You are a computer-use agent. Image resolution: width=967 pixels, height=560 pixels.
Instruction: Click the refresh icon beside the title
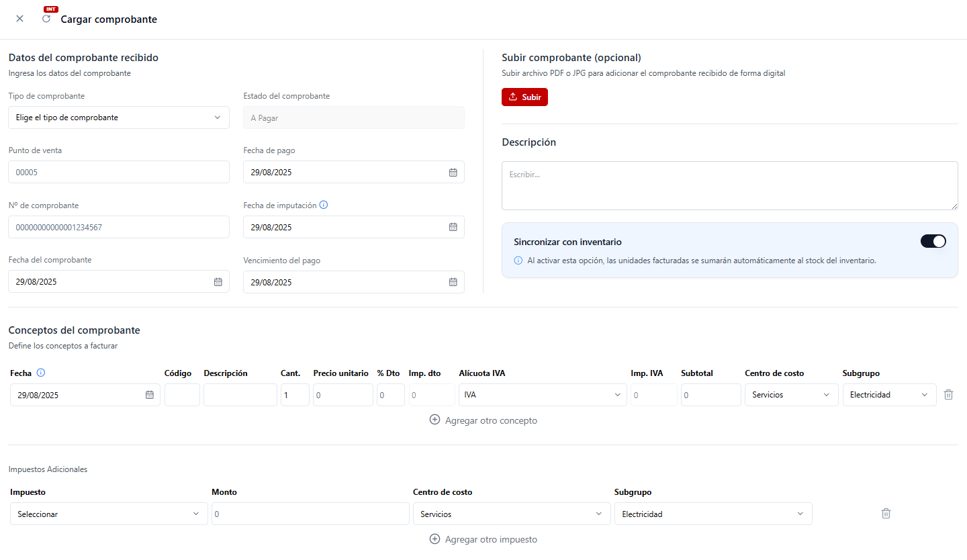pos(46,19)
